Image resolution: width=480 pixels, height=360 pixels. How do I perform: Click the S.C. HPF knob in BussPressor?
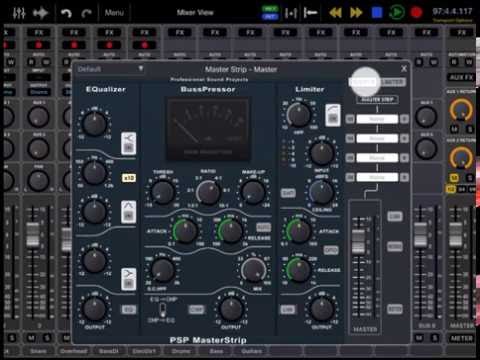click(x=163, y=270)
